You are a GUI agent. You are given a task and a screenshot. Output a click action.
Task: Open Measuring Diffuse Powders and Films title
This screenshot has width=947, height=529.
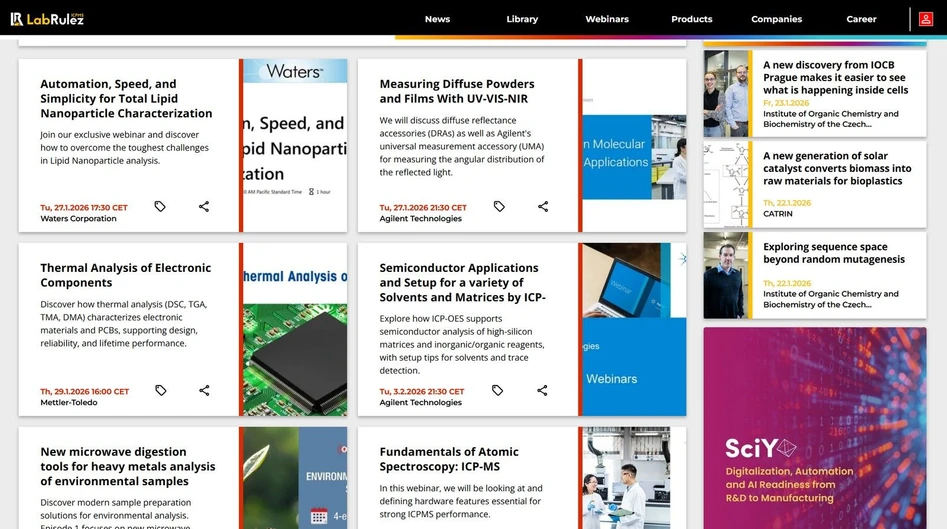(457, 91)
